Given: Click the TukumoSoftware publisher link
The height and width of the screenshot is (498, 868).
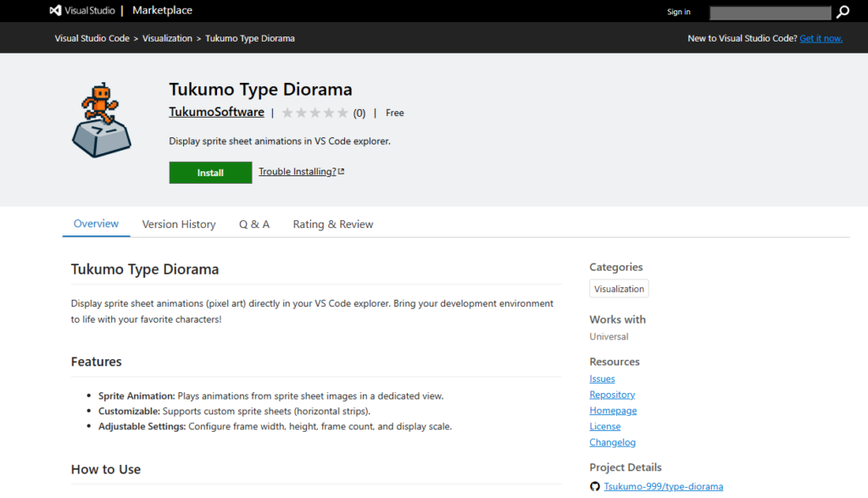Looking at the screenshot, I should [216, 113].
